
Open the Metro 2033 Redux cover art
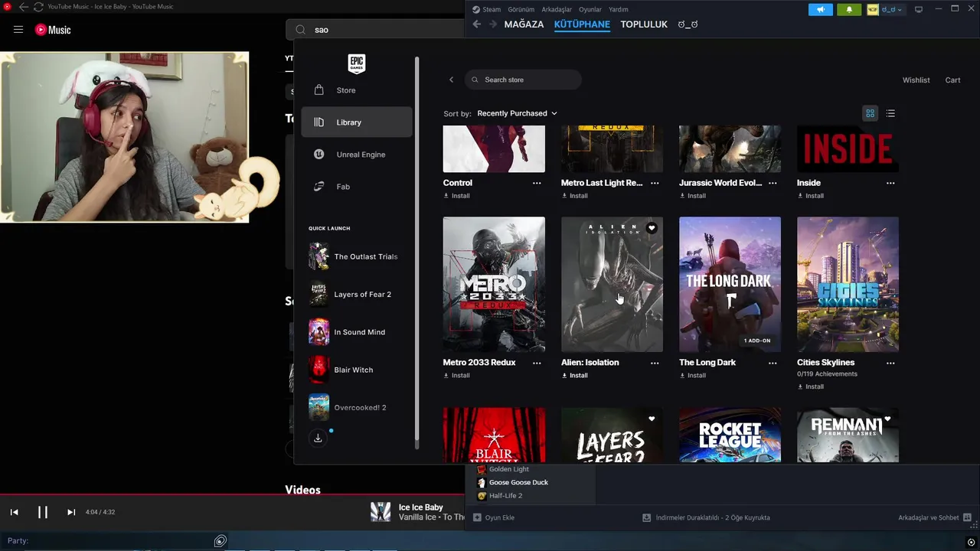coord(494,284)
